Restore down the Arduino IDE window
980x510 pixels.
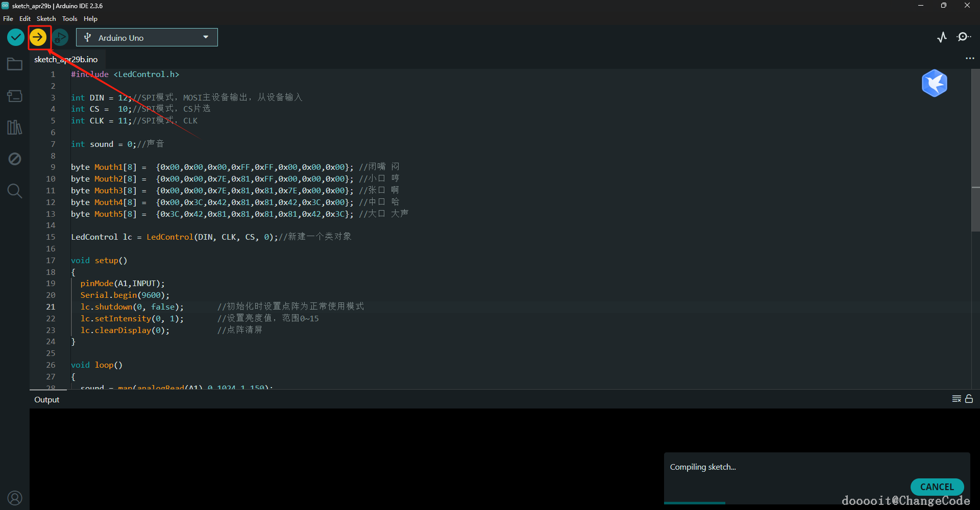pos(944,6)
